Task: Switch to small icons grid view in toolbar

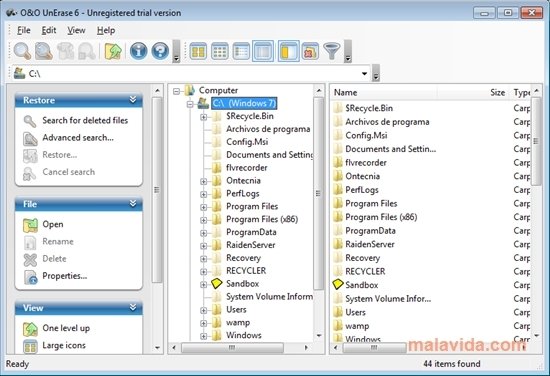Action: tap(220, 52)
